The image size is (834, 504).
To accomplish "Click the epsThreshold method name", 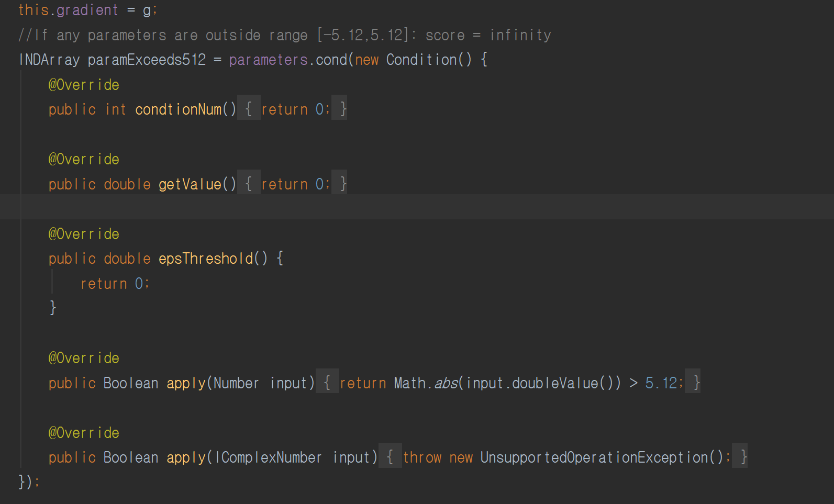I will [205, 259].
